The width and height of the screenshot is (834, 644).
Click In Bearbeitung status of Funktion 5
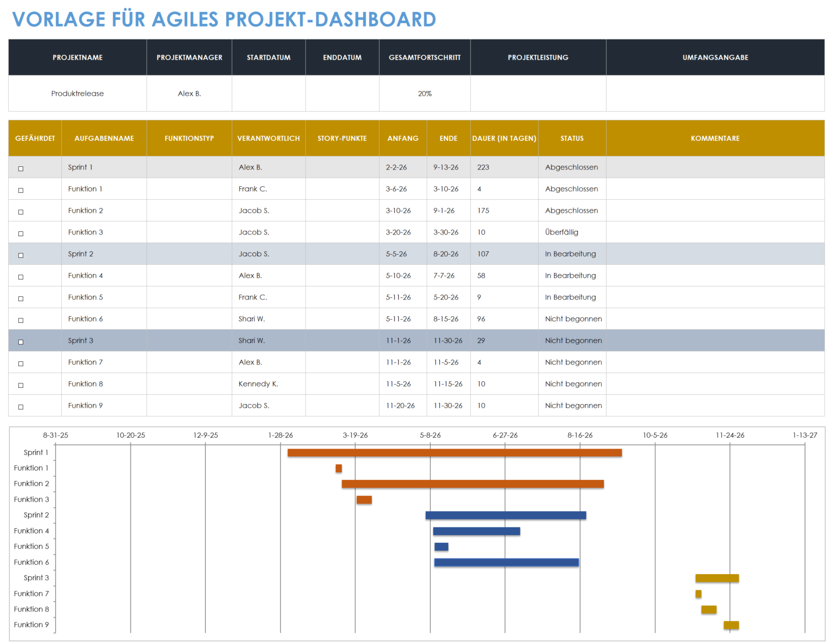[572, 297]
